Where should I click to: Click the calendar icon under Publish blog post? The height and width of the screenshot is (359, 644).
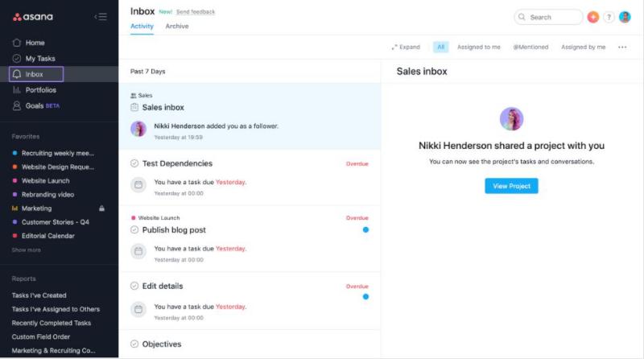tap(138, 251)
